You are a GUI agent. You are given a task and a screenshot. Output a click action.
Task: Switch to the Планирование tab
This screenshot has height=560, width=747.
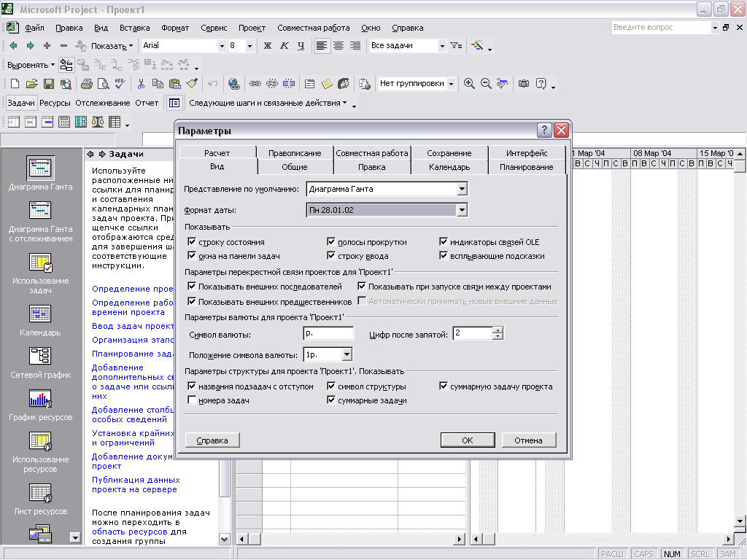point(527,167)
